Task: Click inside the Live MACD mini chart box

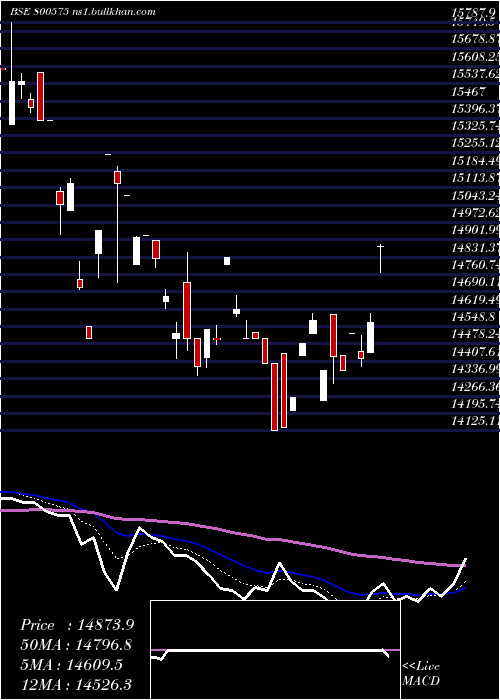Action: tap(275, 650)
